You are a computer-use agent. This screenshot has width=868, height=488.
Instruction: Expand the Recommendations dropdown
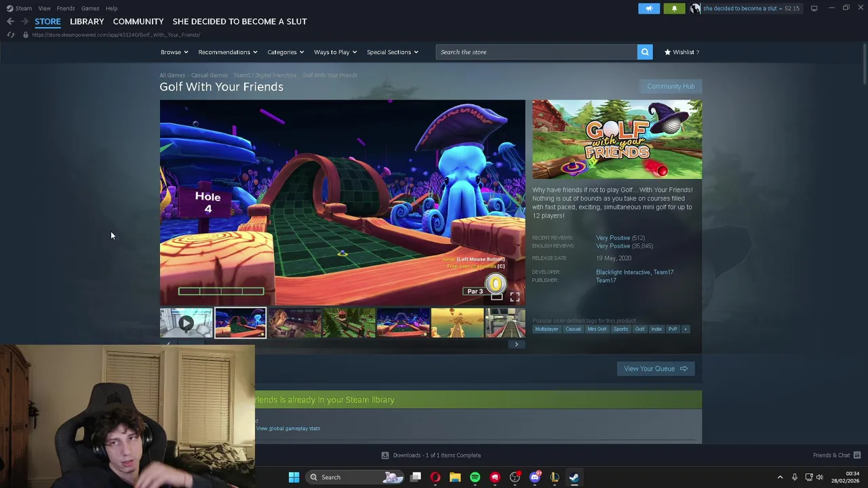click(x=228, y=52)
